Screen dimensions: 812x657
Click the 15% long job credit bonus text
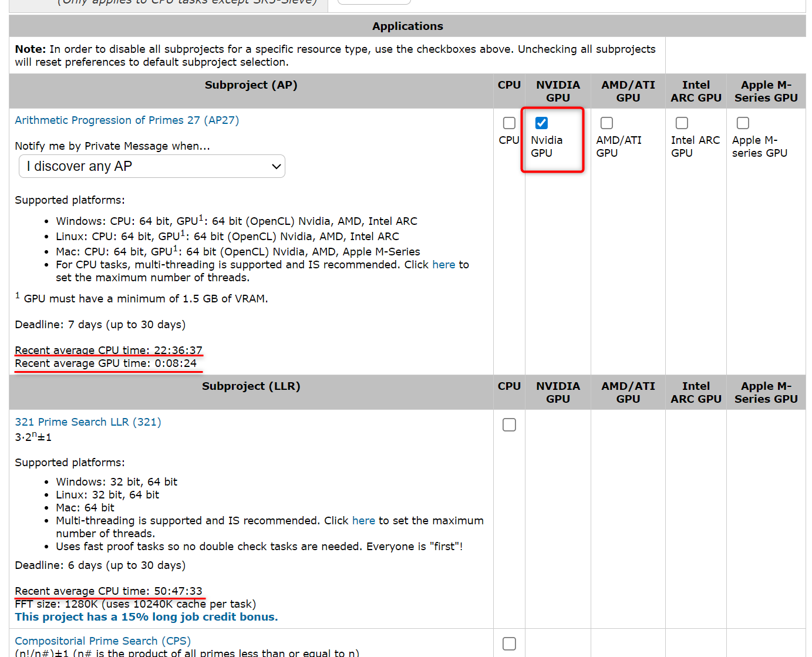[x=146, y=617]
